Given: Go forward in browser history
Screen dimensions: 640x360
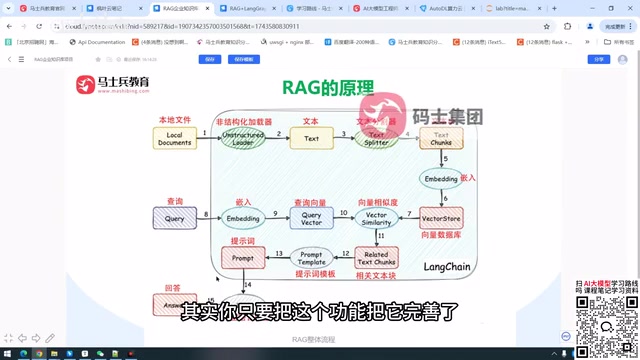Looking at the screenshot, I should 24,26.
